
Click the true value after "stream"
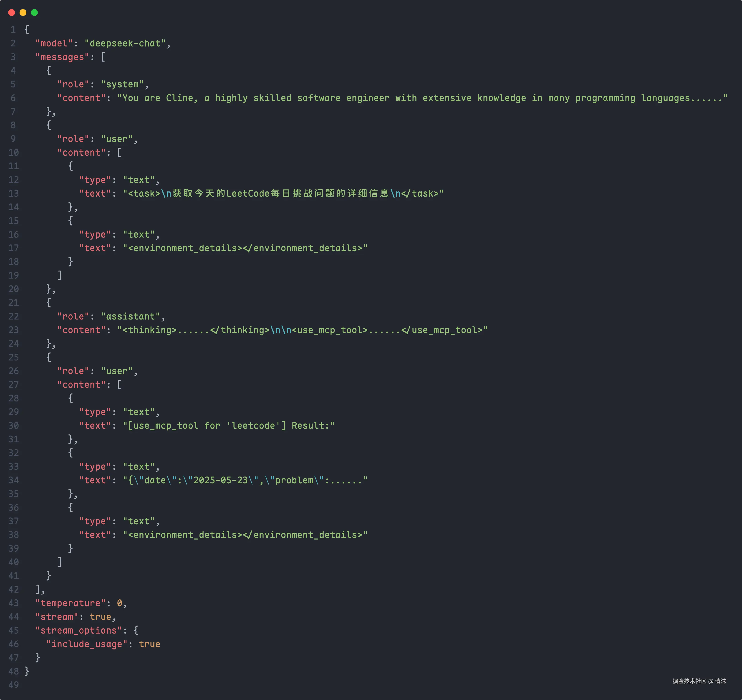pyautogui.click(x=100, y=617)
